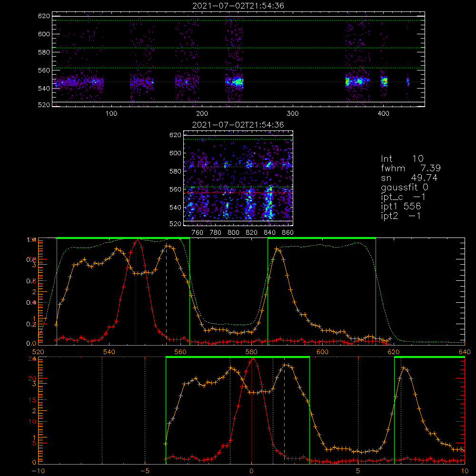Click x-axis label 860 under the middle image
The width and height of the screenshot is (476, 476).
click(x=288, y=233)
